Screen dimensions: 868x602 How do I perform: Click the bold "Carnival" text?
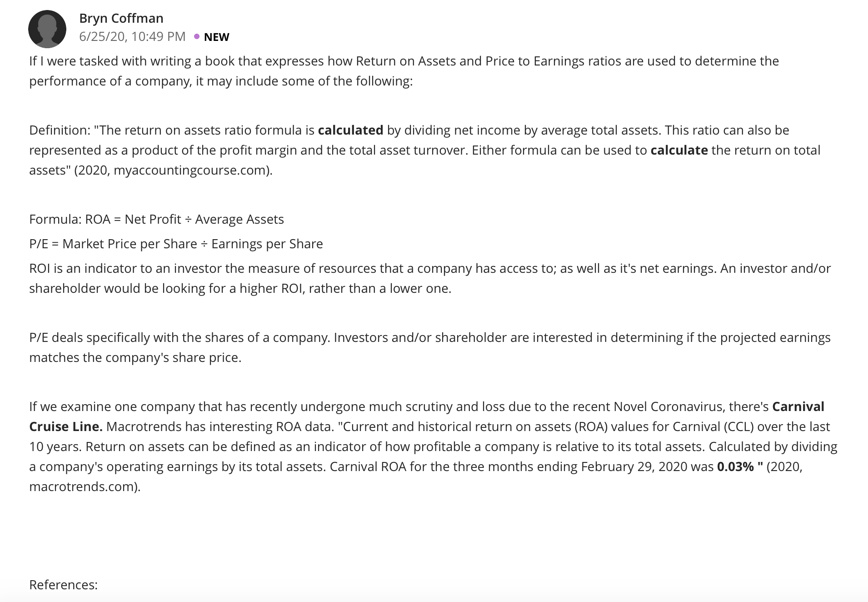798,406
